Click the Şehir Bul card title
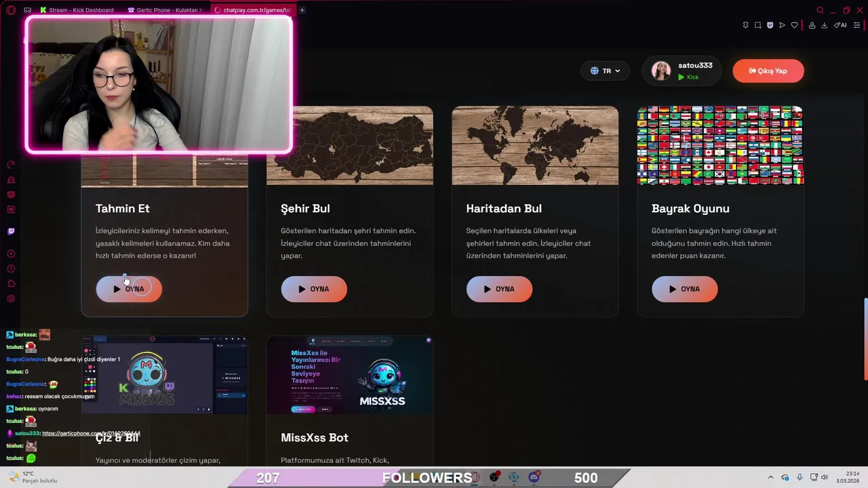 (305, 208)
